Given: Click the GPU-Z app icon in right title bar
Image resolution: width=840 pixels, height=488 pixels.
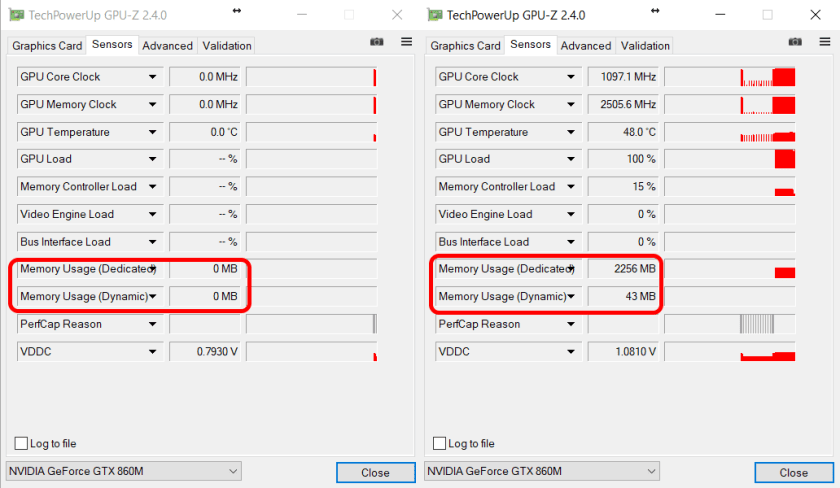Looking at the screenshot, I should [435, 15].
